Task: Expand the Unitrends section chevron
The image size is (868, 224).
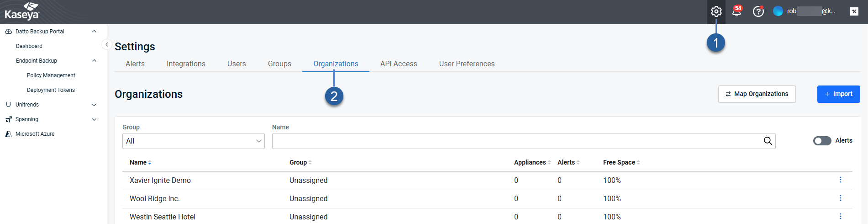Action: [x=94, y=105]
